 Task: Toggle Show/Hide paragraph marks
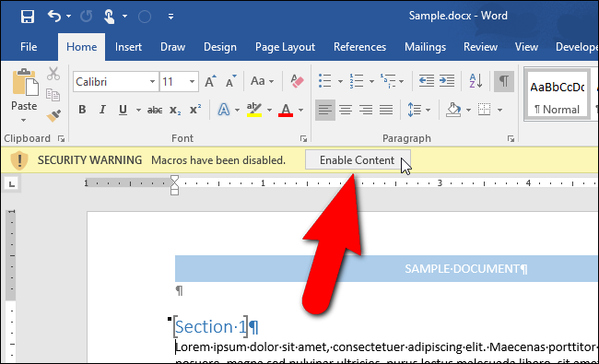point(503,81)
